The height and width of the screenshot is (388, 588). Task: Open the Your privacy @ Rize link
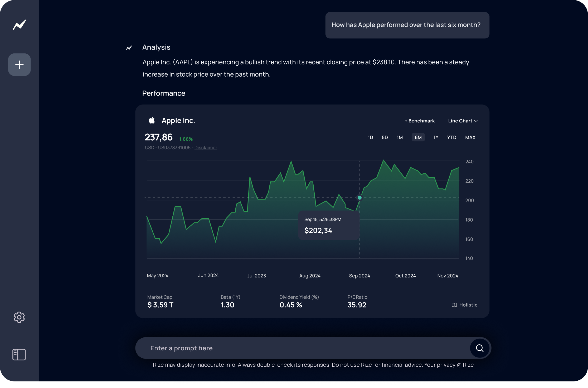tap(449, 365)
